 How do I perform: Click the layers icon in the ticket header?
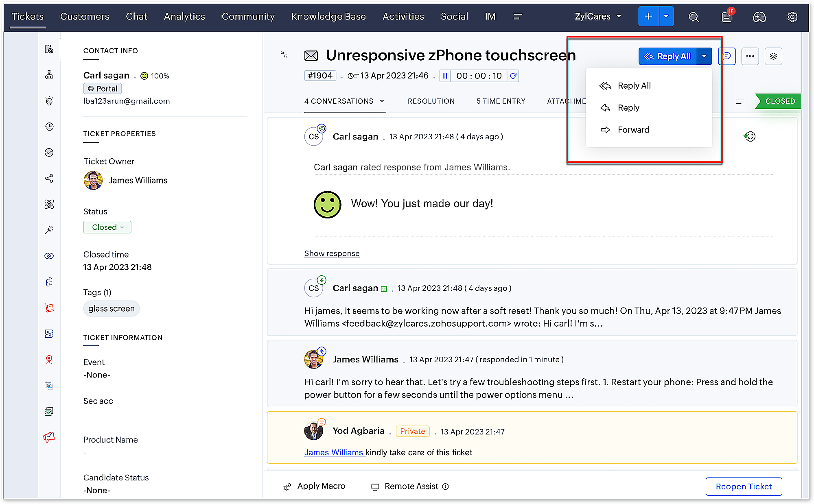(x=773, y=56)
